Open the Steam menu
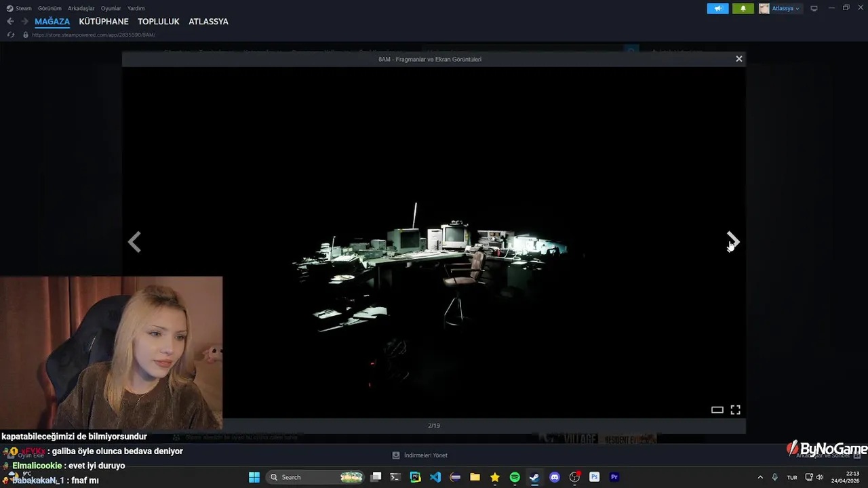Screen dimensions: 868x488 [19, 8]
